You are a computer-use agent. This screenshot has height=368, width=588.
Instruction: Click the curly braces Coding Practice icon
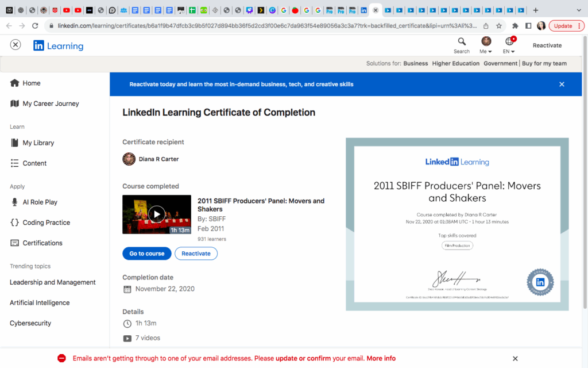point(14,223)
